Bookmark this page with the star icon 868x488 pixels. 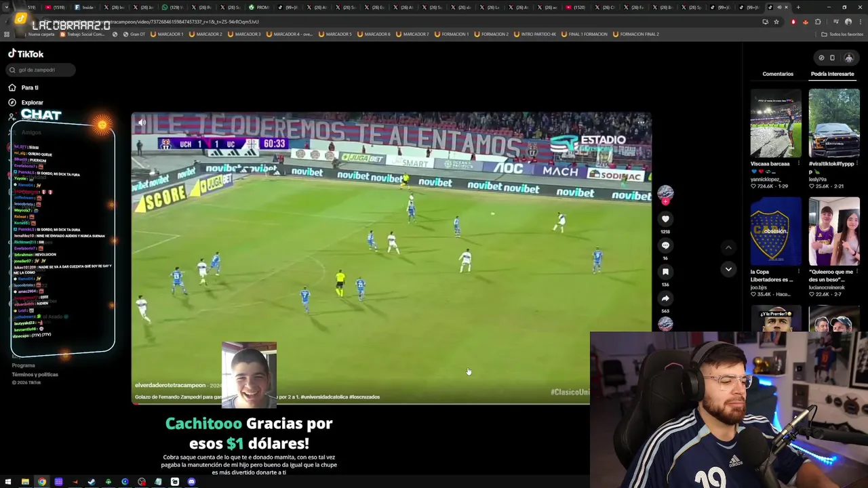[776, 22]
